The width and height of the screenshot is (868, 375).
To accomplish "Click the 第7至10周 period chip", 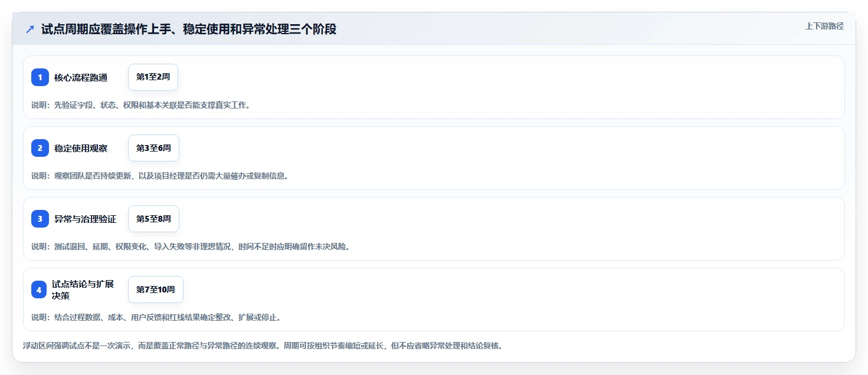I will pos(156,290).
